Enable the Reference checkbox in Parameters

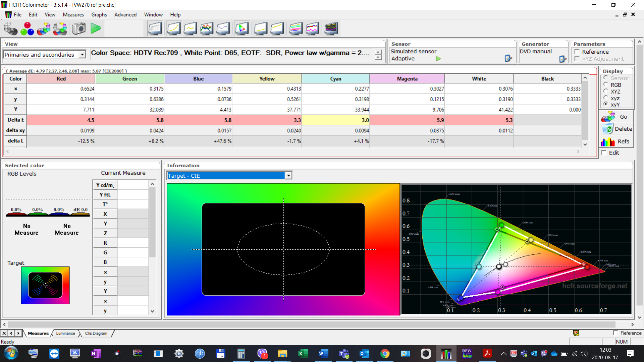point(577,52)
